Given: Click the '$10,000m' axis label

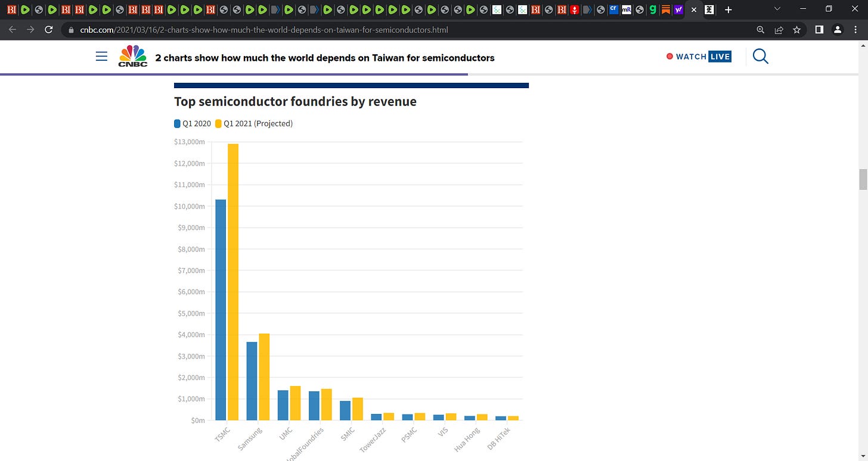Looking at the screenshot, I should pyautogui.click(x=190, y=206).
